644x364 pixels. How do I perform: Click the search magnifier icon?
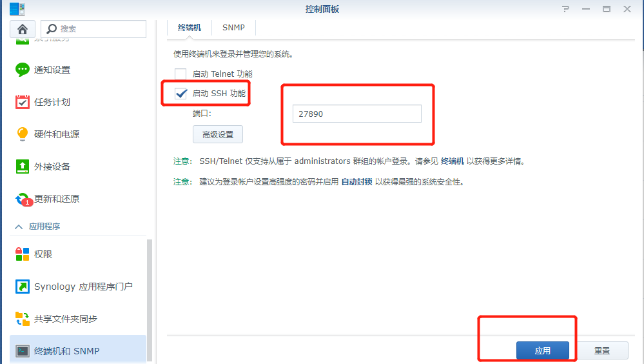(52, 29)
